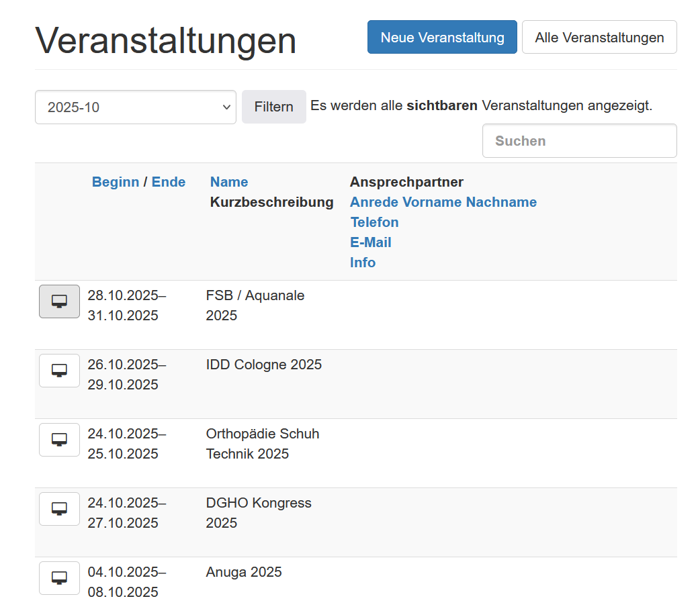
Task: Click monitor icon for FSB / Aquanale 2025
Action: 59,301
